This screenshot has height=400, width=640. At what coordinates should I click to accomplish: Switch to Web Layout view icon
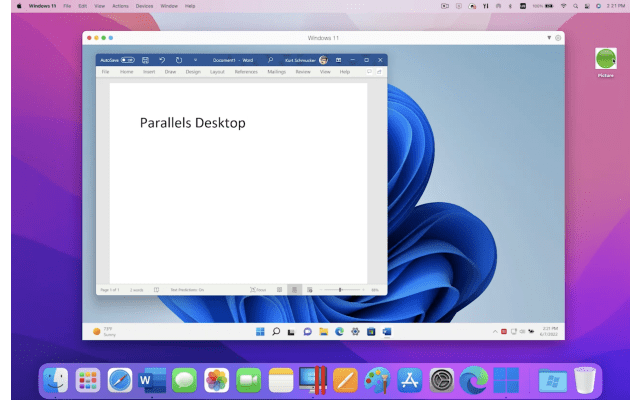[310, 290]
